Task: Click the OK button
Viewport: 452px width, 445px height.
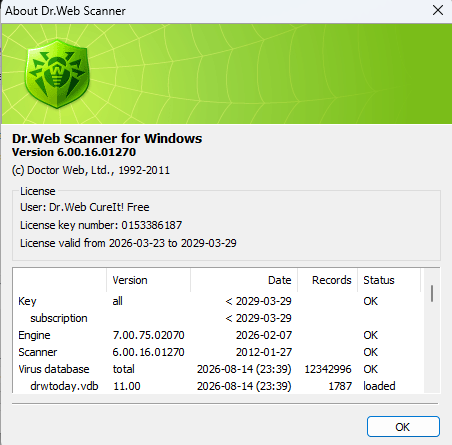Action: 403,427
